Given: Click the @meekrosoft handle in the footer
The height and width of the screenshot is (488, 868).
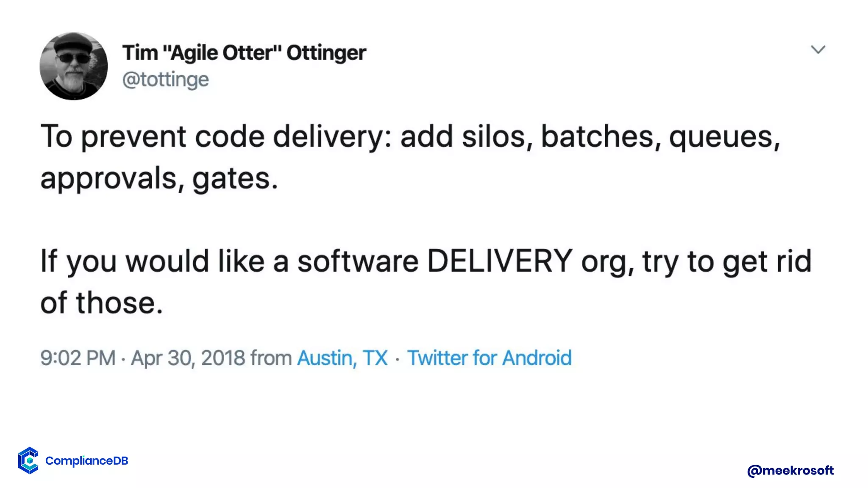Looking at the screenshot, I should 790,470.
